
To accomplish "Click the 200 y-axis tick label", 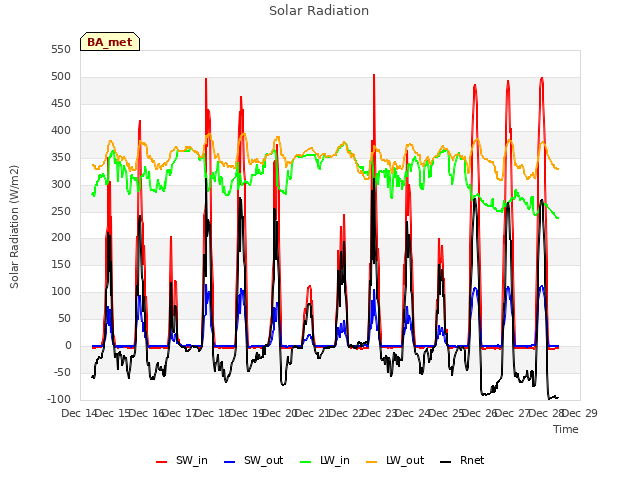I will tap(61, 237).
